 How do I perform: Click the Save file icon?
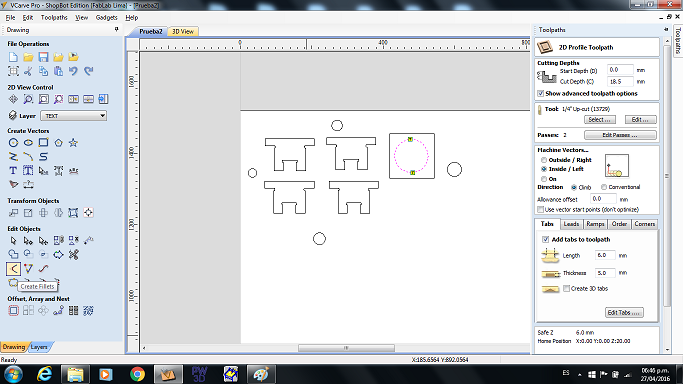[x=43, y=57]
